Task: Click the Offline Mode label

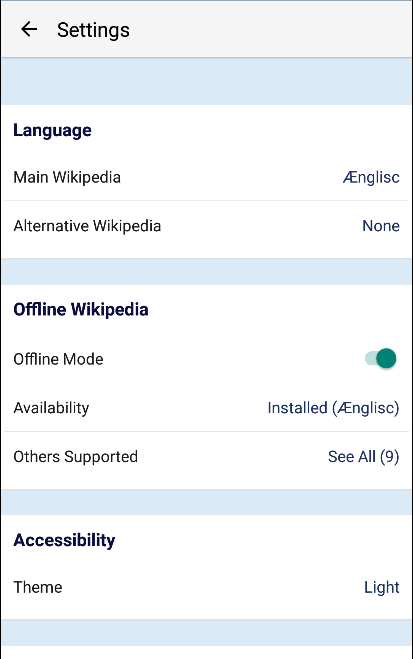Action: point(58,359)
